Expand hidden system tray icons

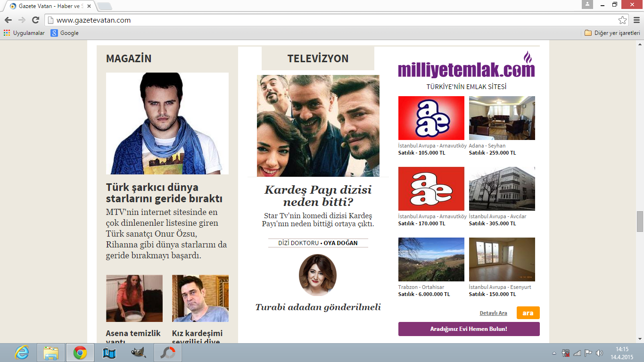point(554,353)
